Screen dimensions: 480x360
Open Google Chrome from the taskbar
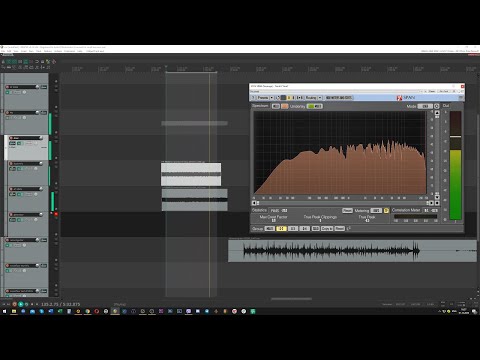pos(87,311)
